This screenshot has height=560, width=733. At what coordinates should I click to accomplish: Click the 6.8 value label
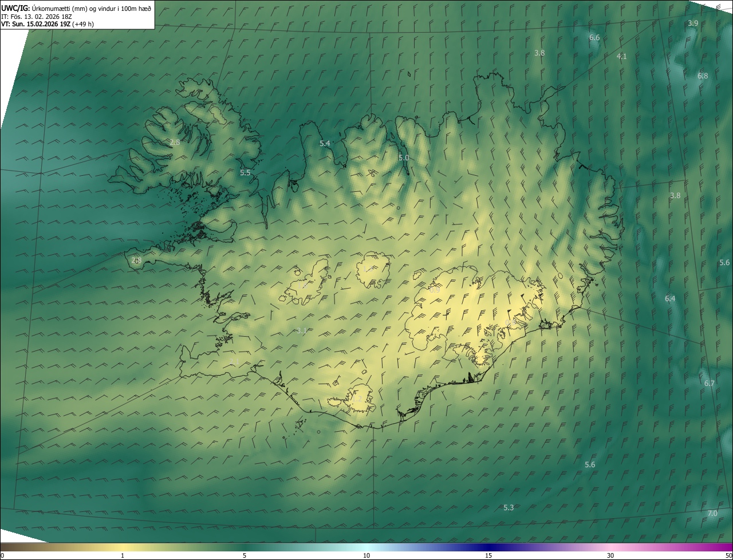click(703, 76)
